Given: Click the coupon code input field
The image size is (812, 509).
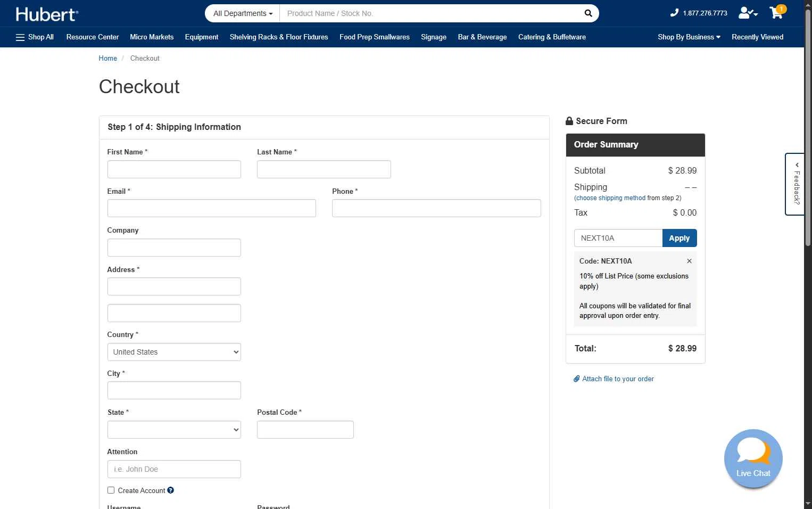Looking at the screenshot, I should [x=618, y=238].
